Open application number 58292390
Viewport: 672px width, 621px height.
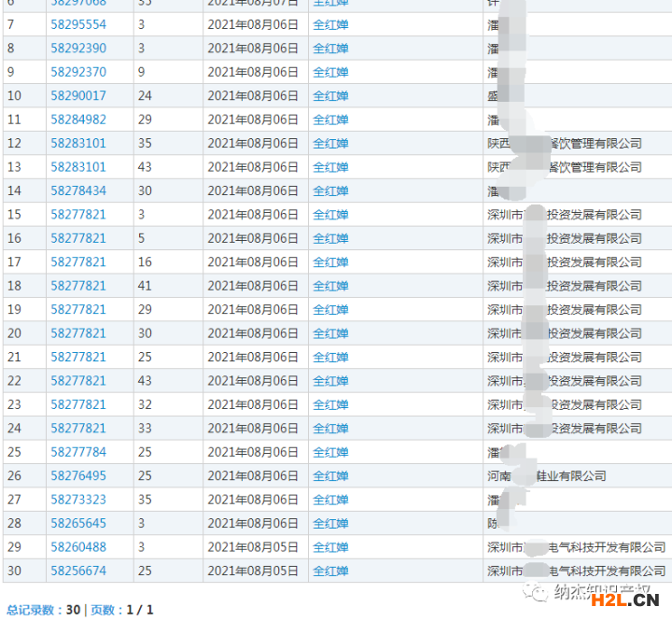tap(78, 49)
